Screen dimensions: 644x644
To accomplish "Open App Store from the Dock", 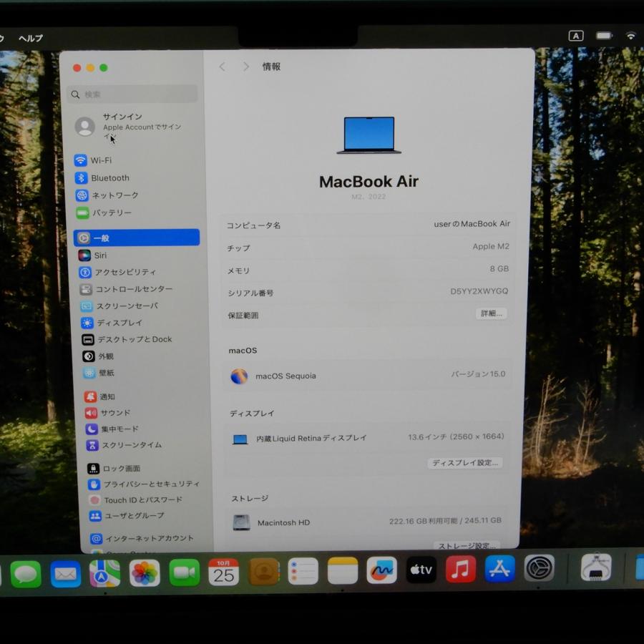I will [x=500, y=569].
